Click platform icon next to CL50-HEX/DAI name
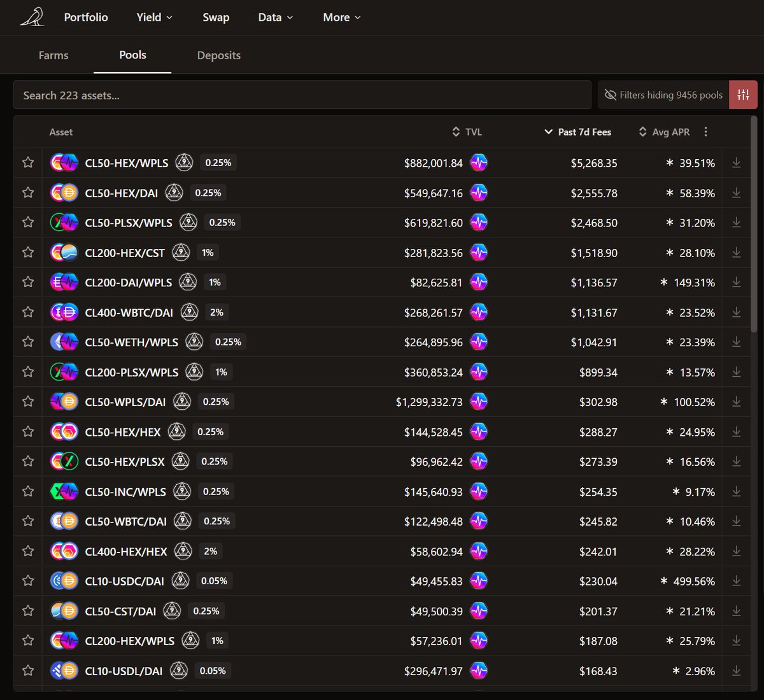The width and height of the screenshot is (764, 700). pyautogui.click(x=174, y=193)
